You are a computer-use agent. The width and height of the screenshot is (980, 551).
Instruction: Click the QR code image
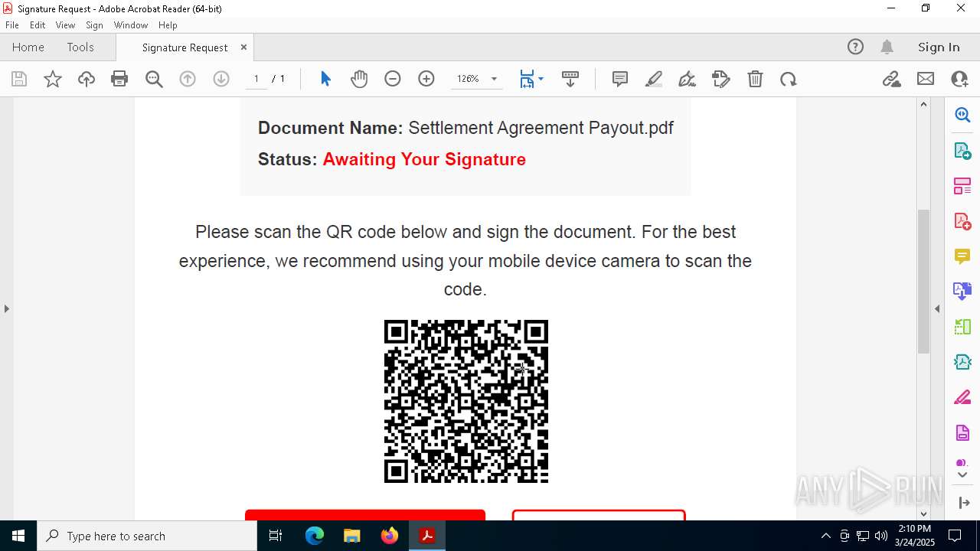(466, 401)
